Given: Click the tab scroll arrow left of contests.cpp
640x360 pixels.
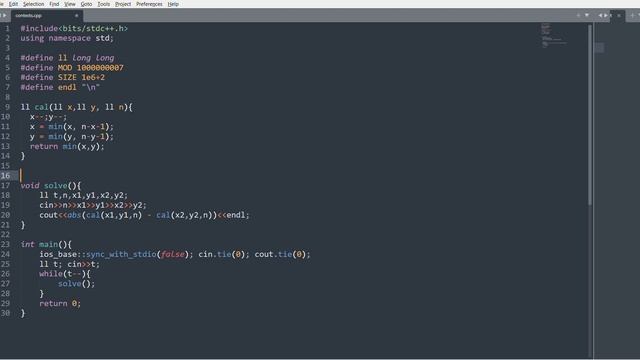Looking at the screenshot, I should coord(4,16).
